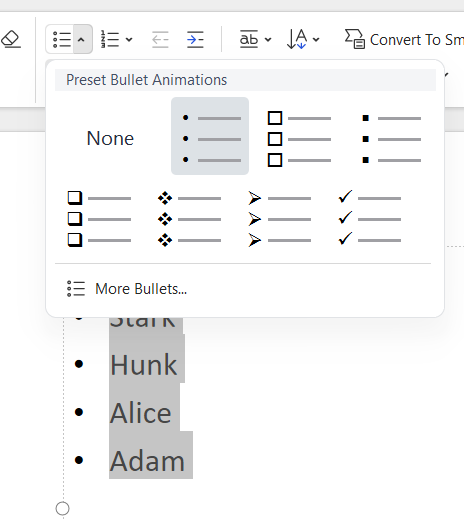The image size is (464, 520).
Task: Select the None bullet option
Action: point(110,138)
